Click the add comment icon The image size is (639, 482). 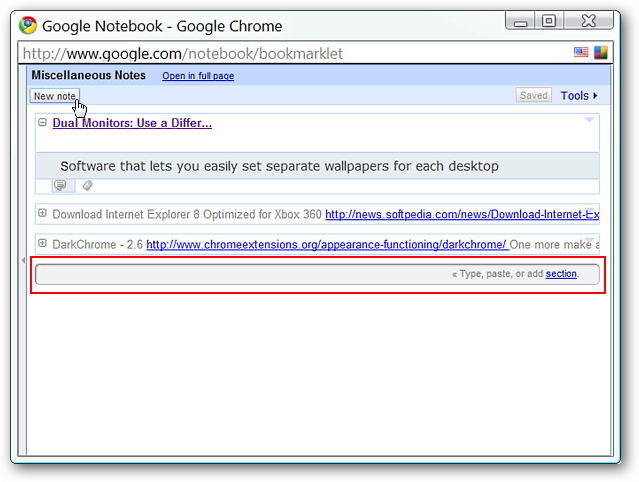pyautogui.click(x=61, y=186)
